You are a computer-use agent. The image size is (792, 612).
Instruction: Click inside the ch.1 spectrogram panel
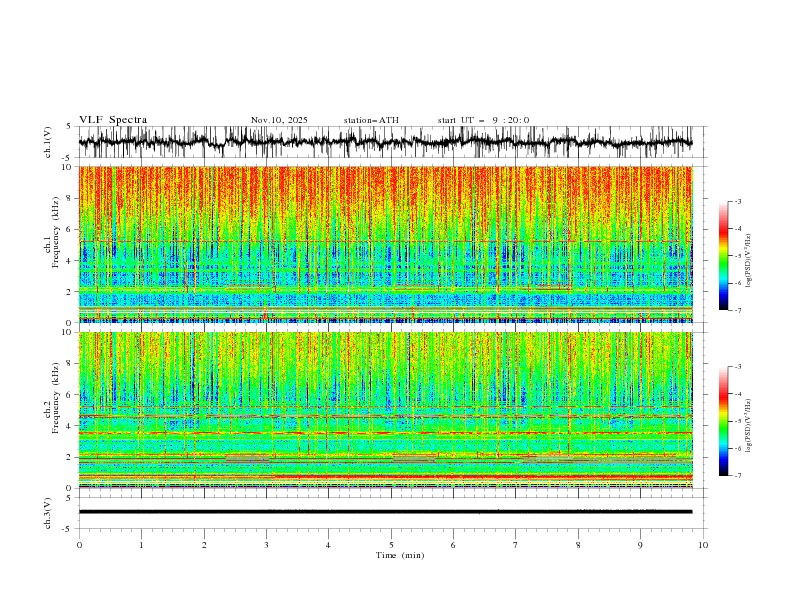pyautogui.click(x=385, y=244)
